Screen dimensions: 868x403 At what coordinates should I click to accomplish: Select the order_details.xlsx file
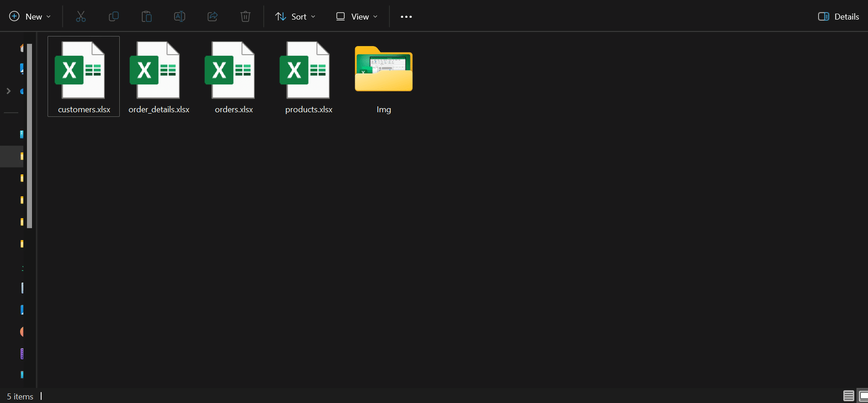point(159,76)
